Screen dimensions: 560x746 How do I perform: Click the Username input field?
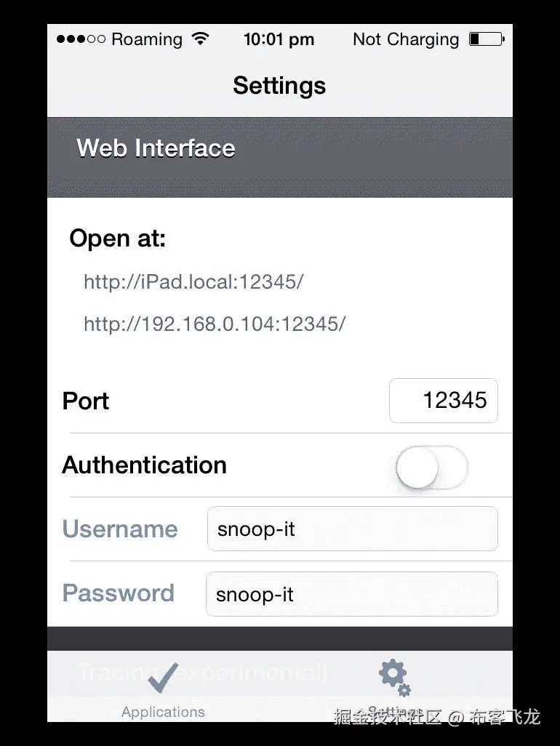352,529
